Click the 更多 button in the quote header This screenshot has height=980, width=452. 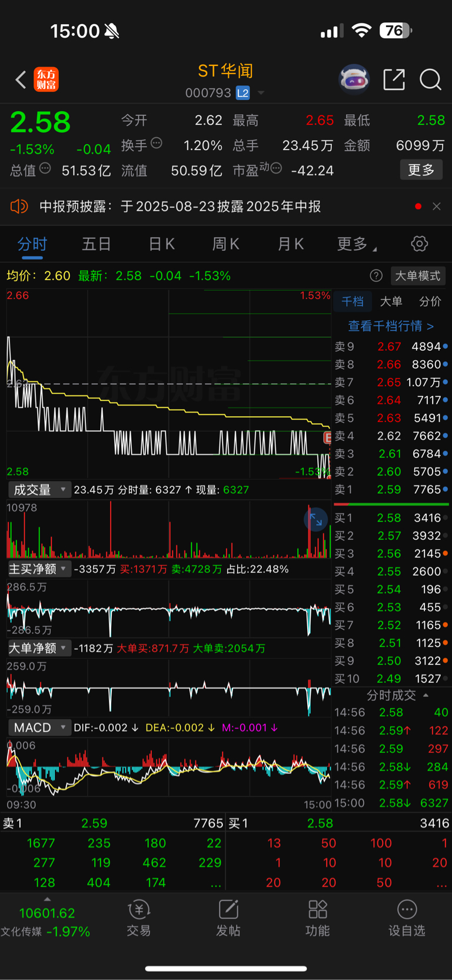[421, 170]
